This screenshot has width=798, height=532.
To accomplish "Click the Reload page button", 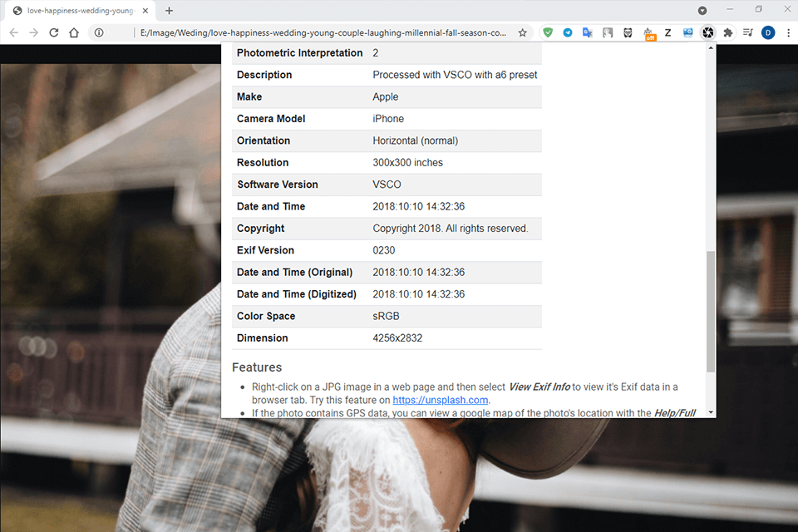I will (53, 32).
